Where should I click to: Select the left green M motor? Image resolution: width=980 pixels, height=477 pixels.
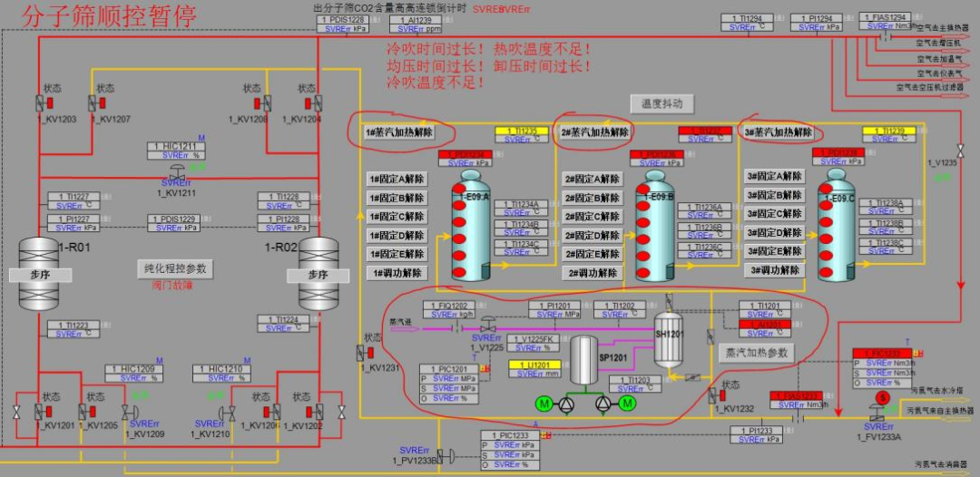click(x=544, y=404)
